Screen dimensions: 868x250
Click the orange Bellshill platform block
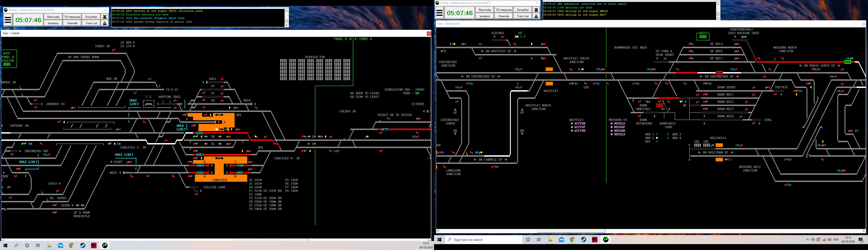point(719,145)
